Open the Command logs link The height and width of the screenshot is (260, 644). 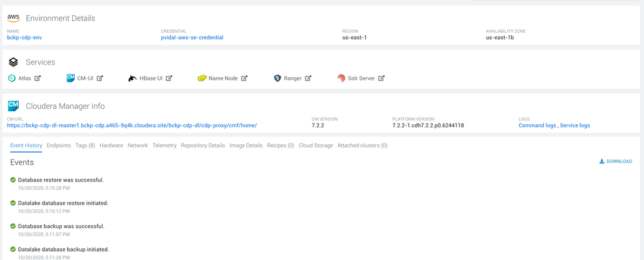coord(537,125)
